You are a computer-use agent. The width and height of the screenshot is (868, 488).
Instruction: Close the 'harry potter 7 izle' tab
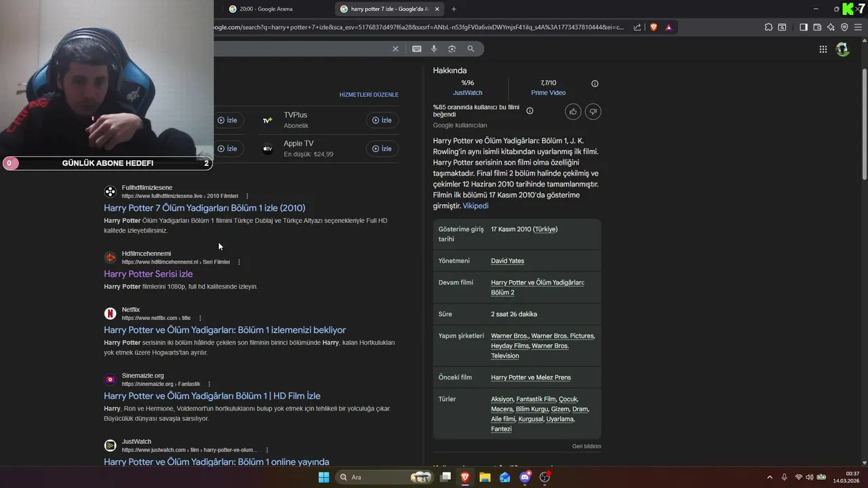coord(437,9)
